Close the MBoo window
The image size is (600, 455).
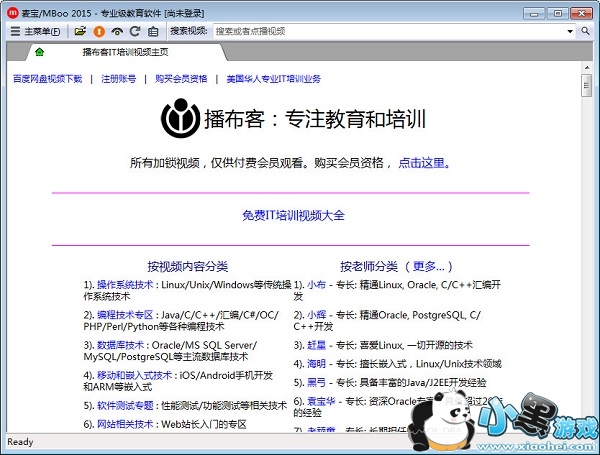pyautogui.click(x=581, y=13)
